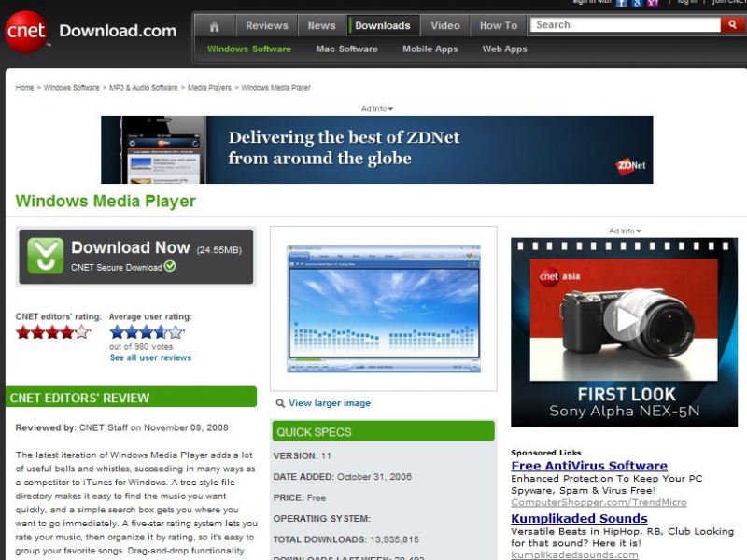Click the green download arrow icon
747x560 pixels.
point(45,256)
